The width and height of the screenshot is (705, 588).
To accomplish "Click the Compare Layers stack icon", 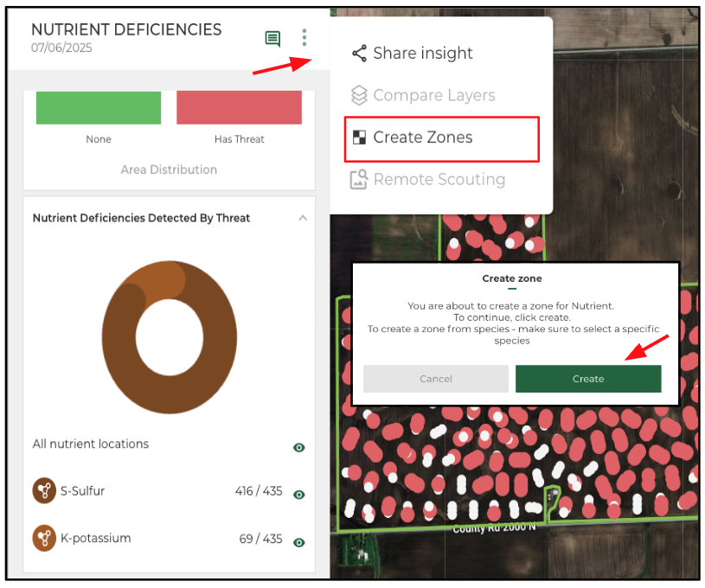I will point(359,95).
